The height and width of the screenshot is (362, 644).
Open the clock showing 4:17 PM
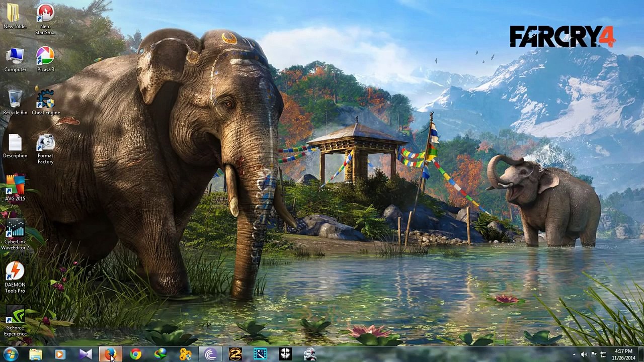[x=623, y=354]
